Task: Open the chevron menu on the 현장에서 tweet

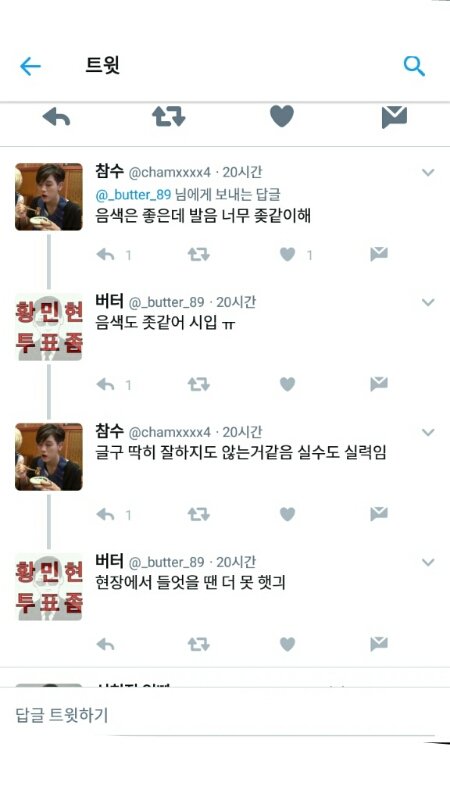Action: pos(428,562)
